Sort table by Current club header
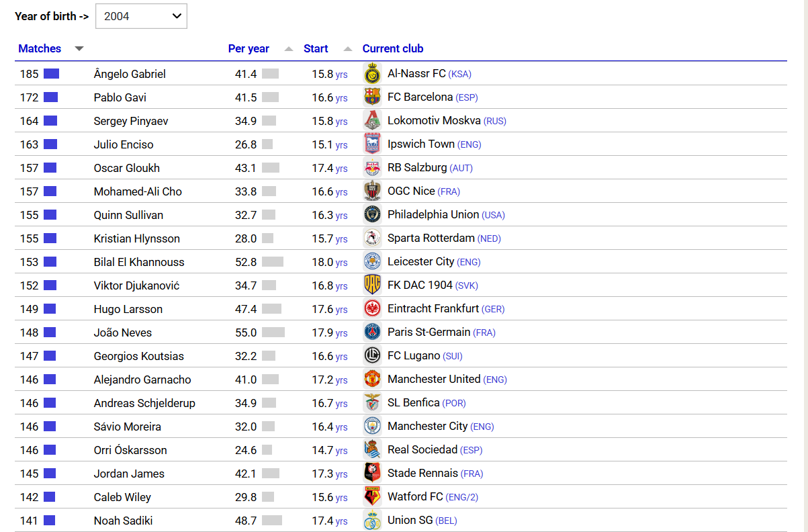Viewport: 808px width, 532px height. pyautogui.click(x=393, y=48)
